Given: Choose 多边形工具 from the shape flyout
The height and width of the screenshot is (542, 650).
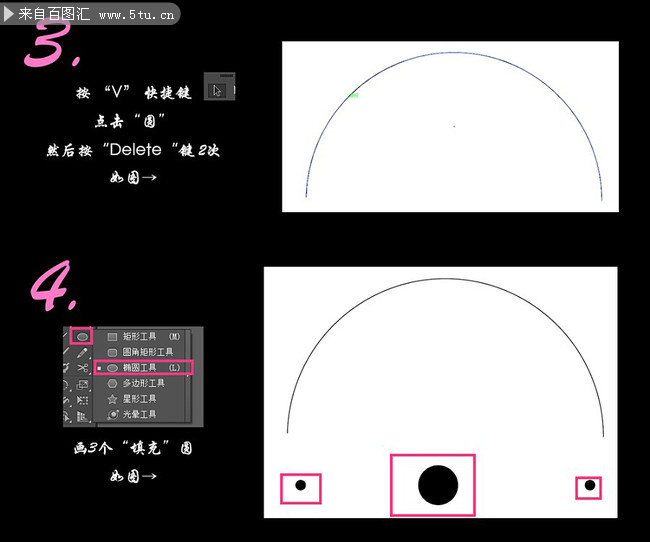Looking at the screenshot, I should tap(143, 383).
